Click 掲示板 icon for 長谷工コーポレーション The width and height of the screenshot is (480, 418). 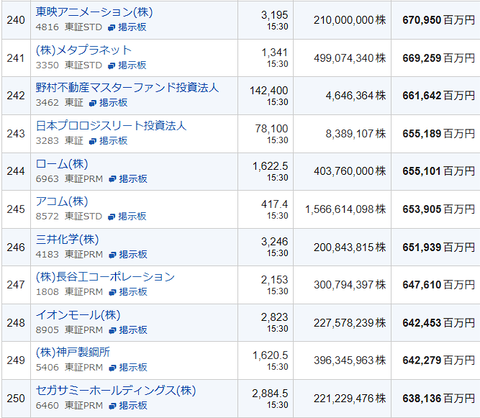(x=113, y=292)
